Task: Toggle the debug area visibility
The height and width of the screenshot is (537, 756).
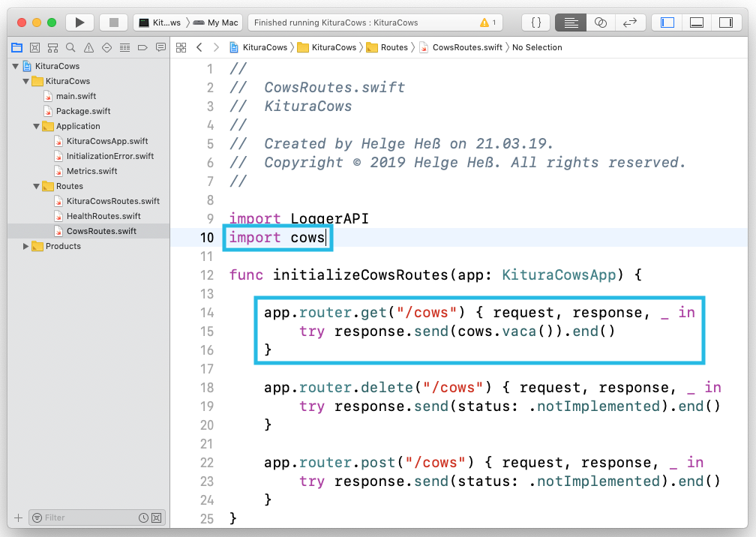Action: 697,22
